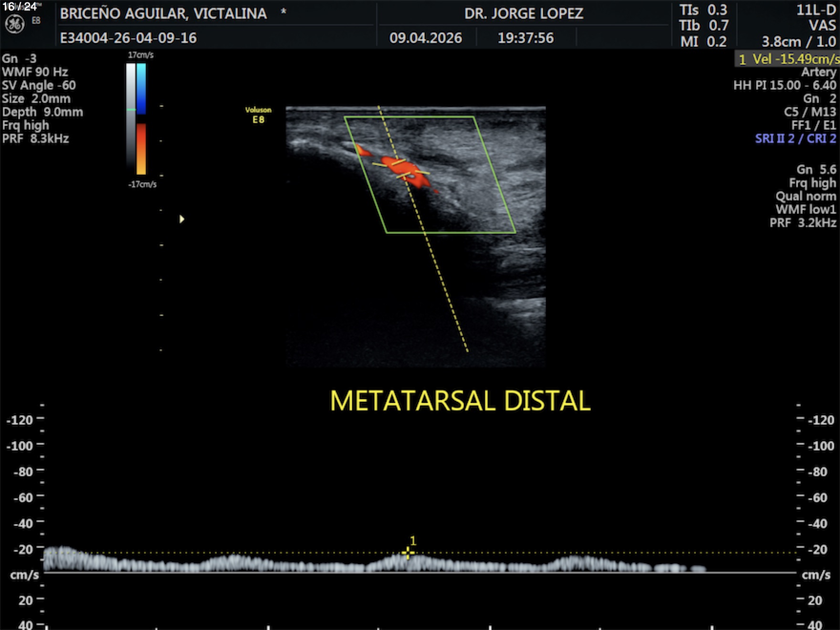Click the GE logo icon

(14, 24)
